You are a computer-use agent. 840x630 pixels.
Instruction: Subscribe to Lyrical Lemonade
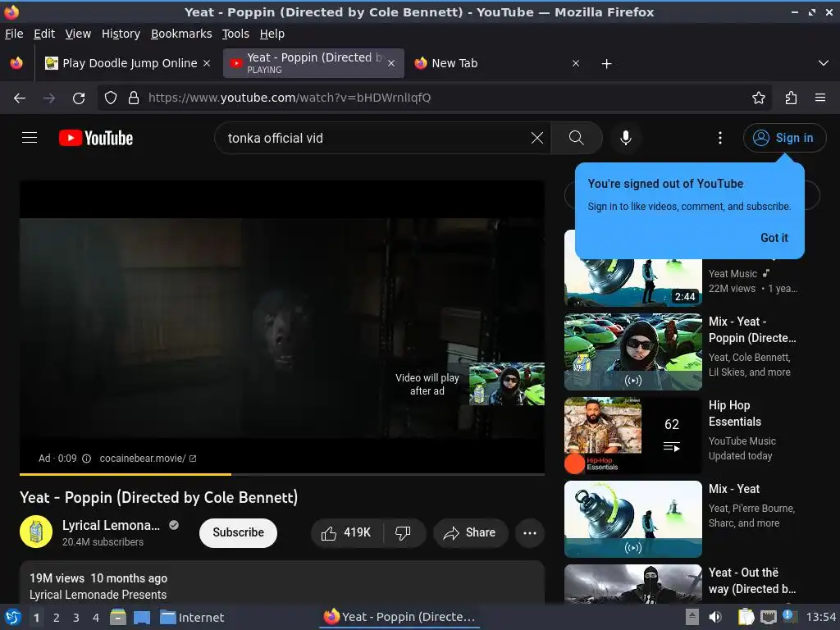tap(239, 532)
